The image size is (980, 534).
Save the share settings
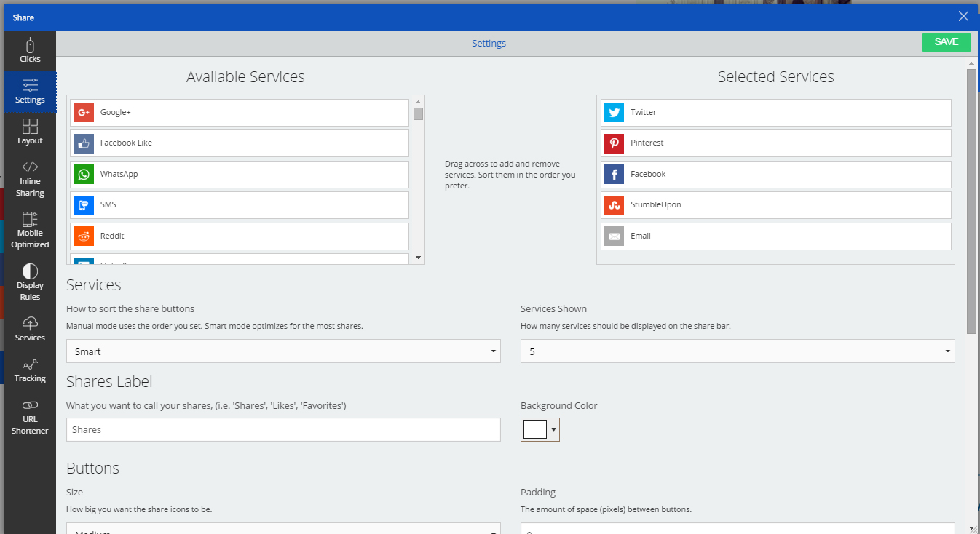click(x=946, y=42)
